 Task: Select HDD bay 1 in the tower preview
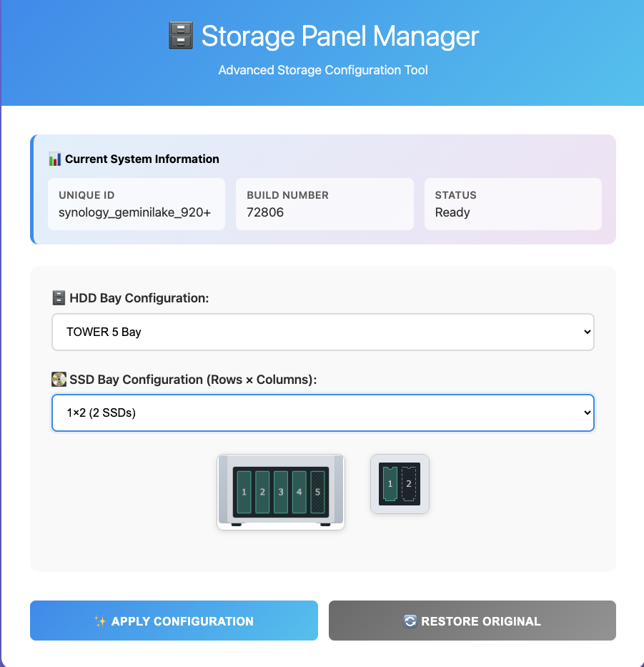244,492
